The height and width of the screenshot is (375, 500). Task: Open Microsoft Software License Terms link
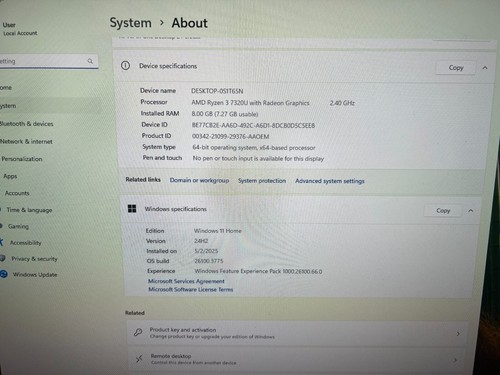(191, 289)
